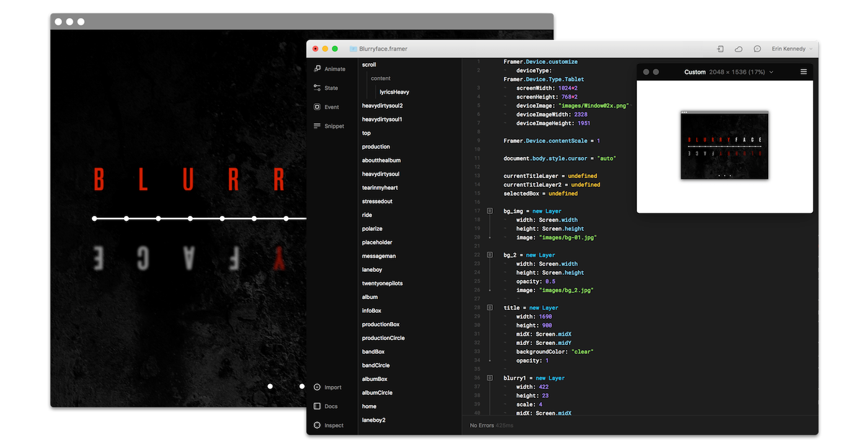Open the preview window hamburger menu
Image resolution: width=868 pixels, height=448 pixels.
click(x=804, y=72)
